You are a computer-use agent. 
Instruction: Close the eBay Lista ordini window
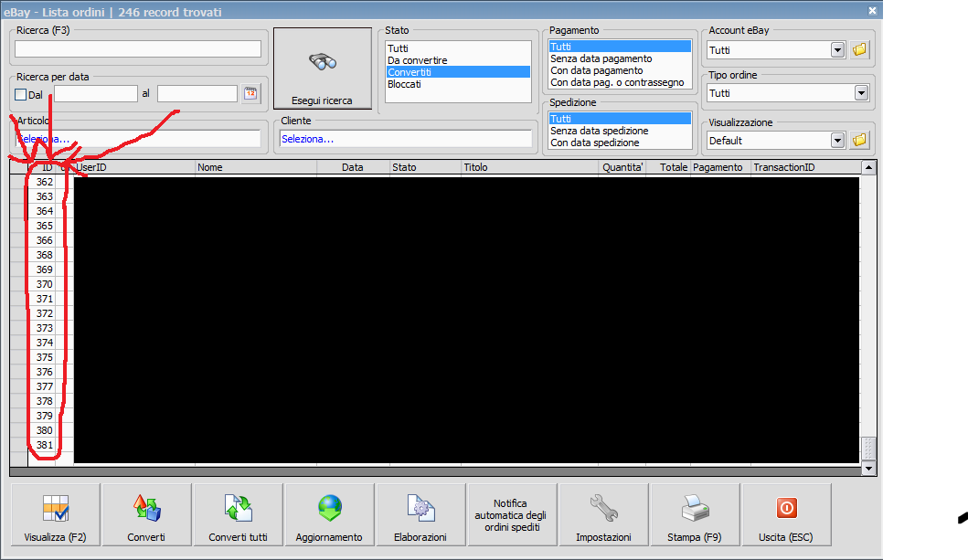click(x=872, y=10)
